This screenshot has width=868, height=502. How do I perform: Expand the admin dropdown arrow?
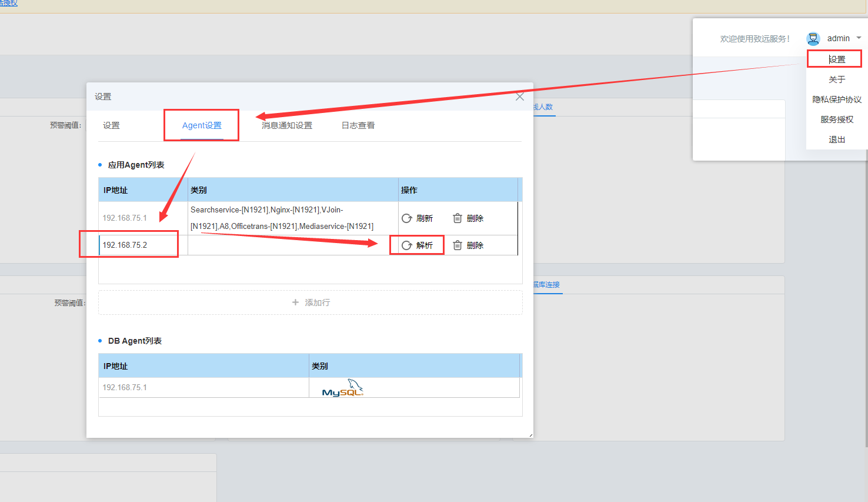[859, 38]
